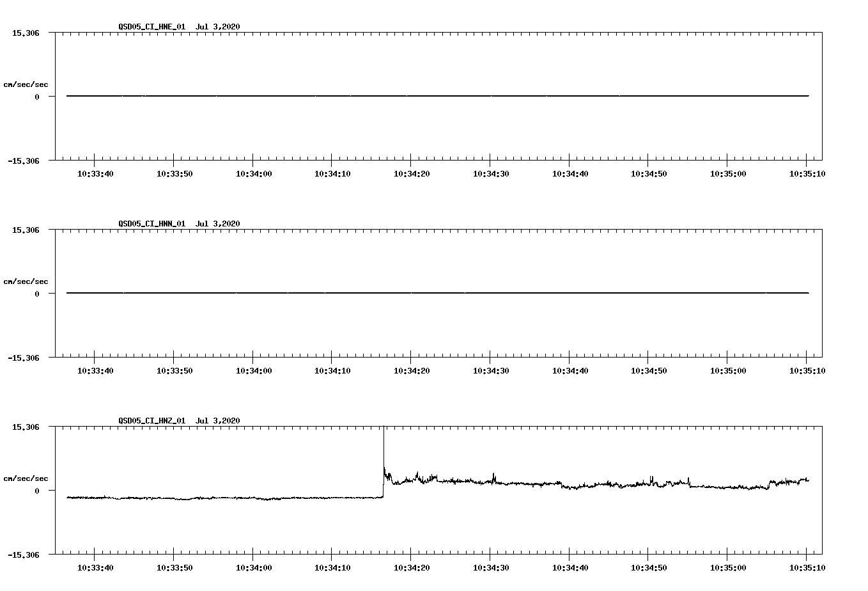Click 10:33:50 time label under HNZ plot

[174, 568]
